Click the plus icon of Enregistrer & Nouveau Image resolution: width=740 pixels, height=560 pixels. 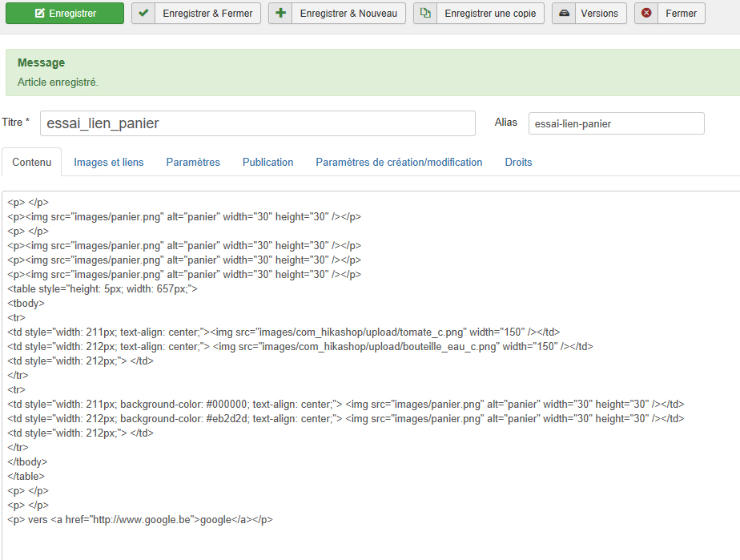(x=281, y=14)
